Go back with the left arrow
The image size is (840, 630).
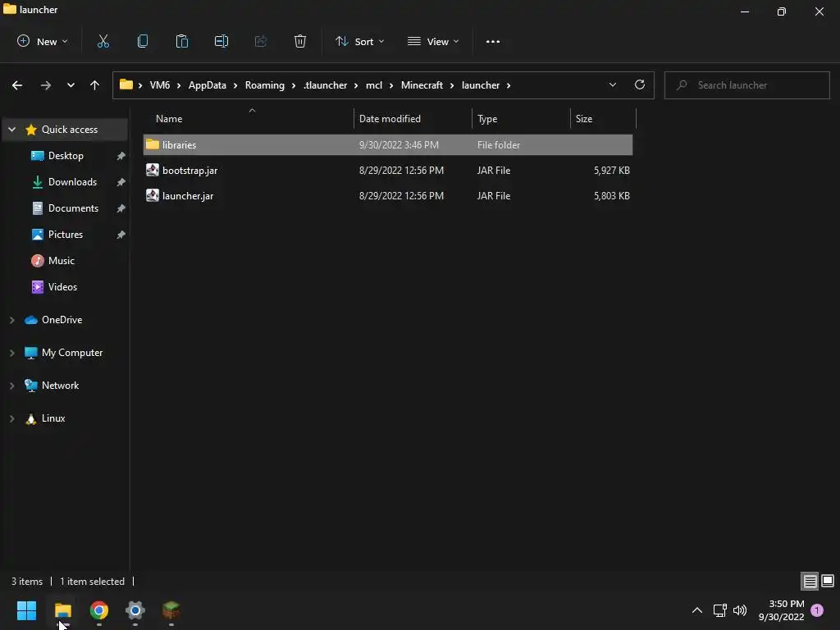click(x=17, y=85)
